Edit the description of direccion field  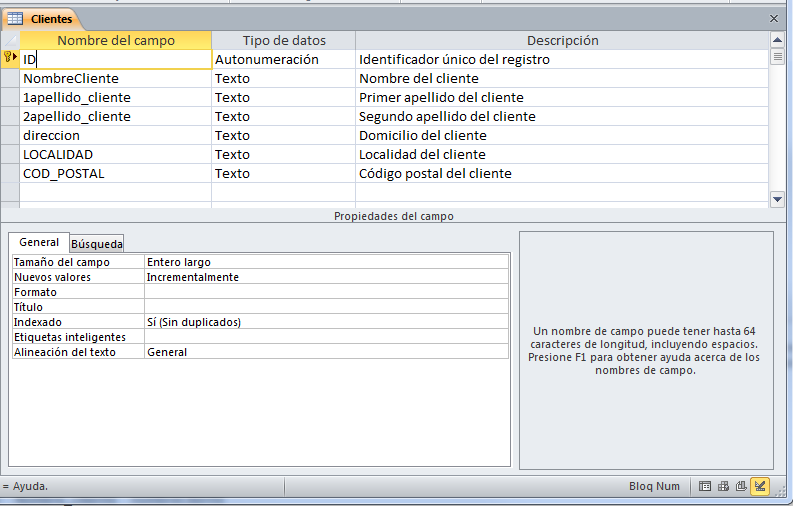pyautogui.click(x=560, y=135)
